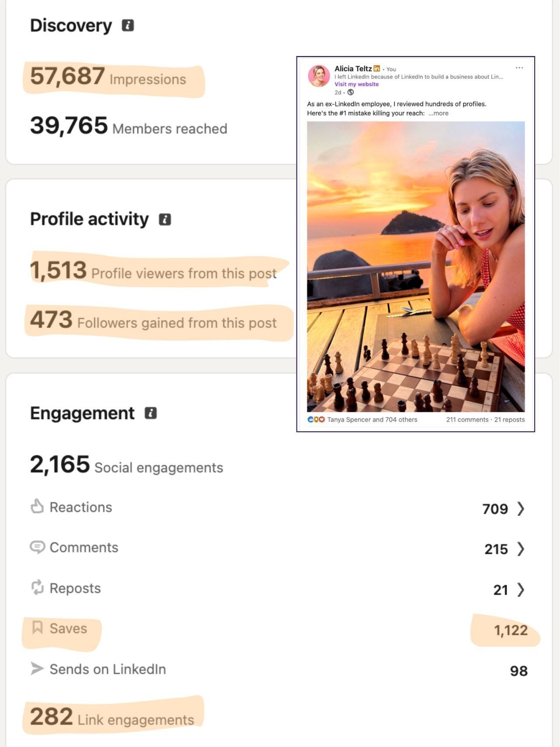Expand the Reposts chevron next to 21

(x=521, y=590)
